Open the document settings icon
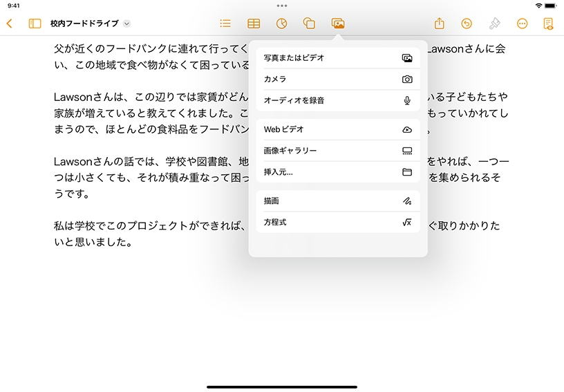The height and width of the screenshot is (392, 564). point(549,24)
